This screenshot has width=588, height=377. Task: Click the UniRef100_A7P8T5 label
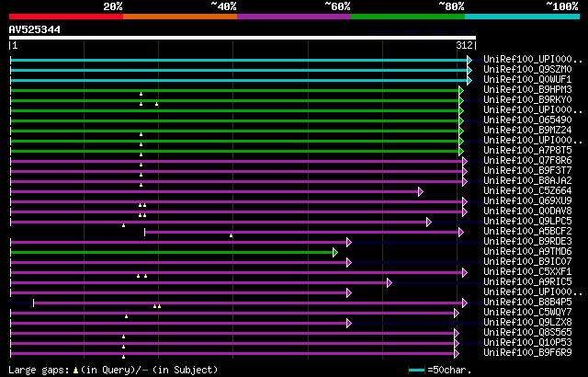pyautogui.click(x=527, y=151)
